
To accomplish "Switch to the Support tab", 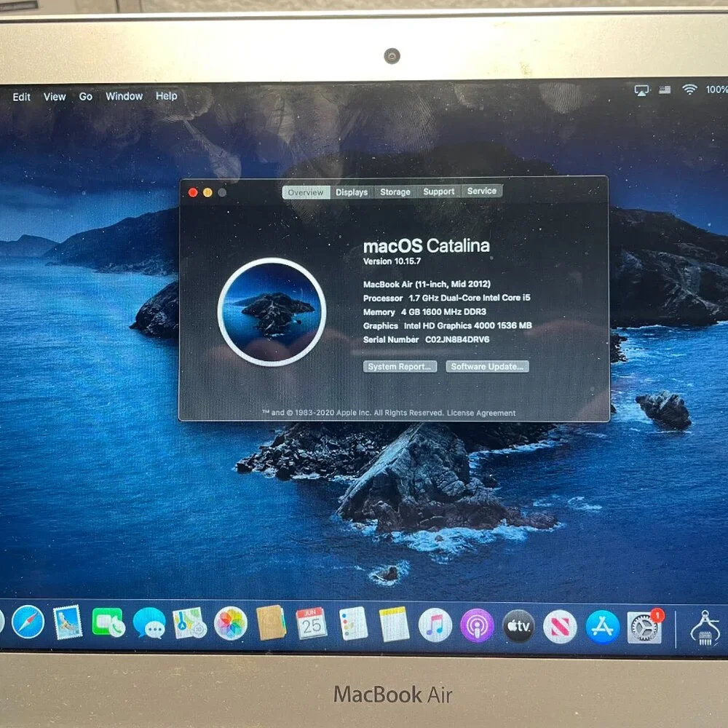I will 439,191.
